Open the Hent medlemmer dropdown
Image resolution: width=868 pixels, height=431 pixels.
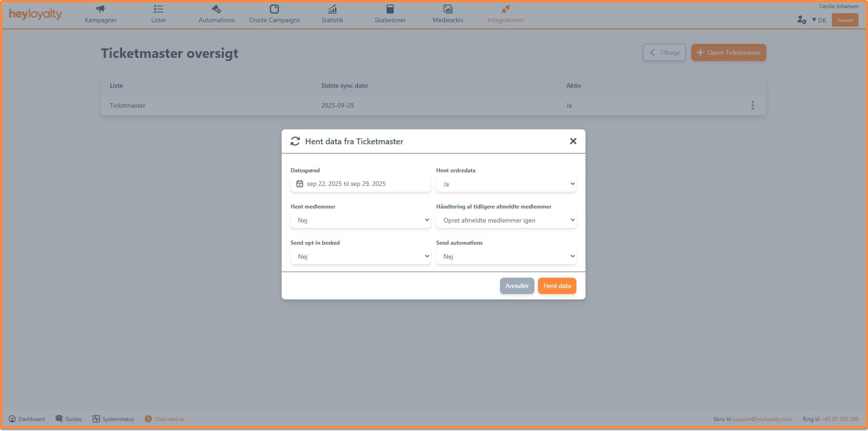[360, 220]
